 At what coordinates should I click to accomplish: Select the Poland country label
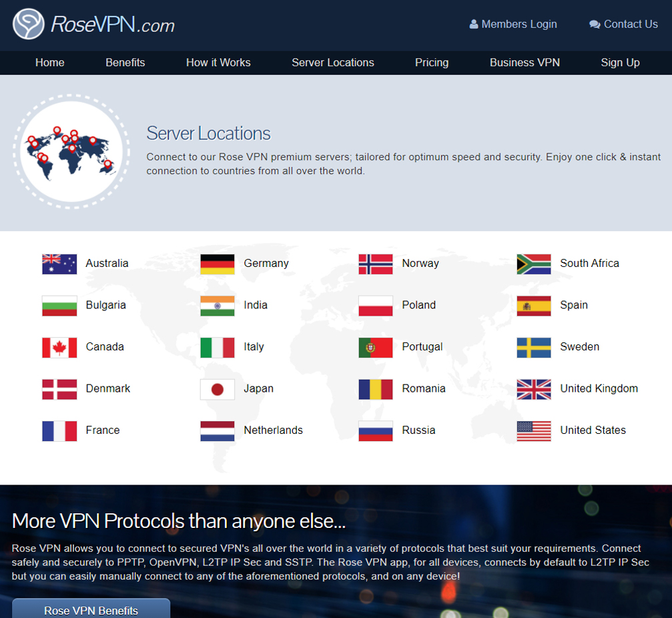pyautogui.click(x=418, y=305)
